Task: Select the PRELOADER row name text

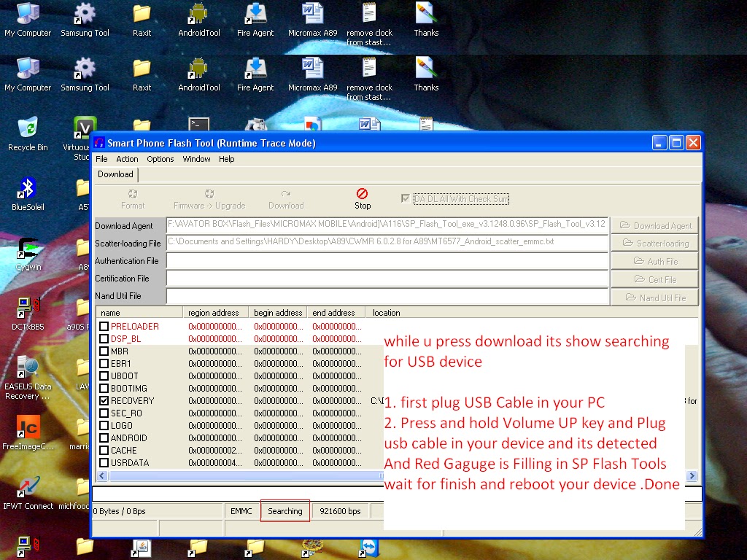Action: coord(135,326)
